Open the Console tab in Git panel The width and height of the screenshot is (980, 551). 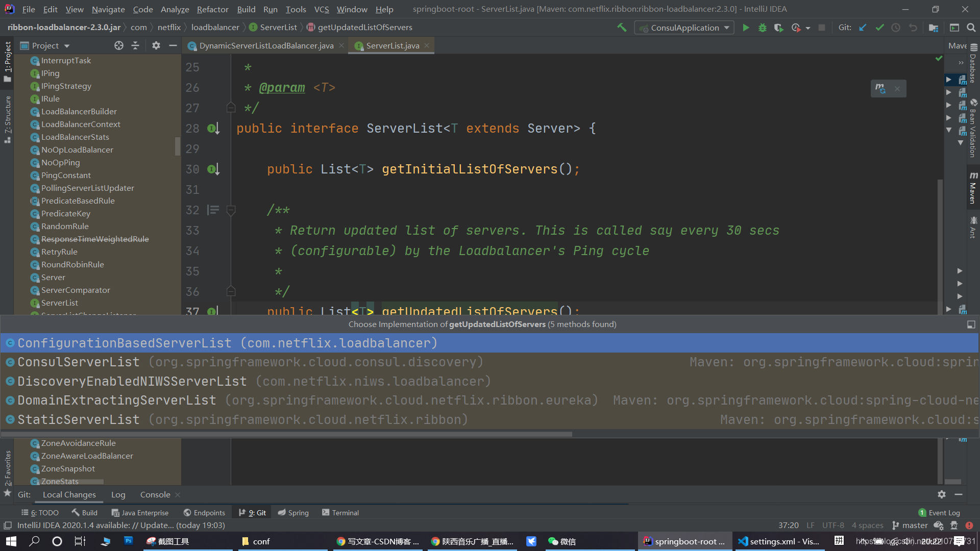pos(155,494)
